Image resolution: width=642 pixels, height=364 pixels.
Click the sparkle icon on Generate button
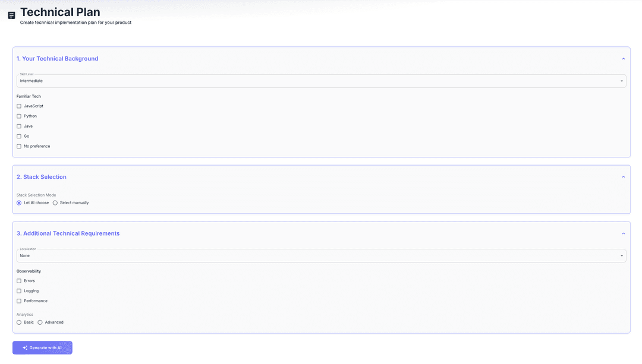click(25, 348)
